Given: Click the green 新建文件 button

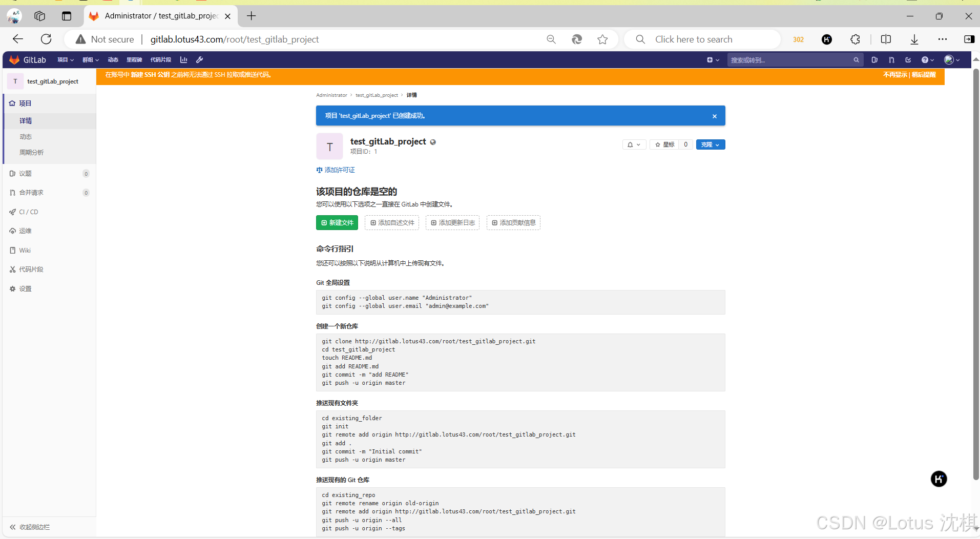Looking at the screenshot, I should point(337,223).
